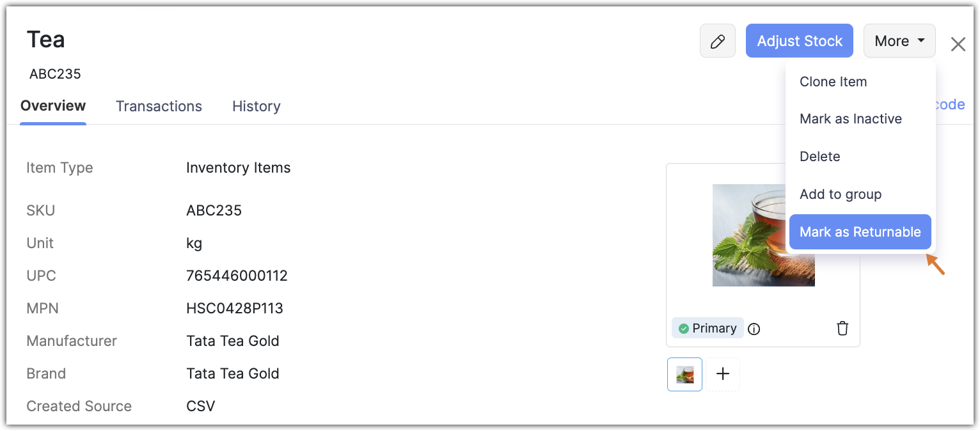Expand the More dropdown button
The image size is (980, 431).
(x=899, y=42)
